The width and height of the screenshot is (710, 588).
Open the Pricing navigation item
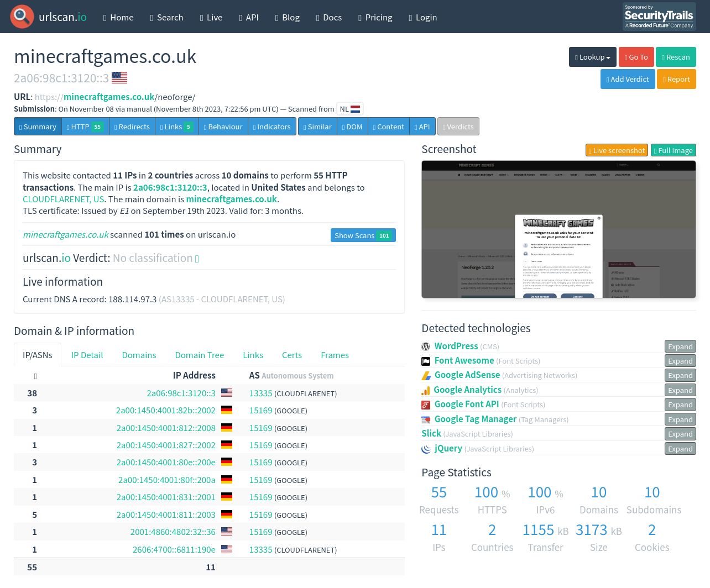point(375,17)
